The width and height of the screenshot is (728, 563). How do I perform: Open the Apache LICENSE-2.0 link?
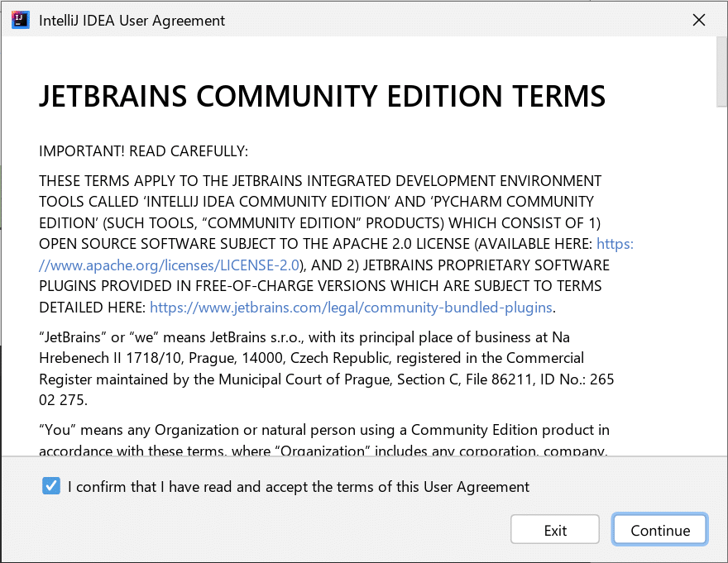(x=169, y=265)
